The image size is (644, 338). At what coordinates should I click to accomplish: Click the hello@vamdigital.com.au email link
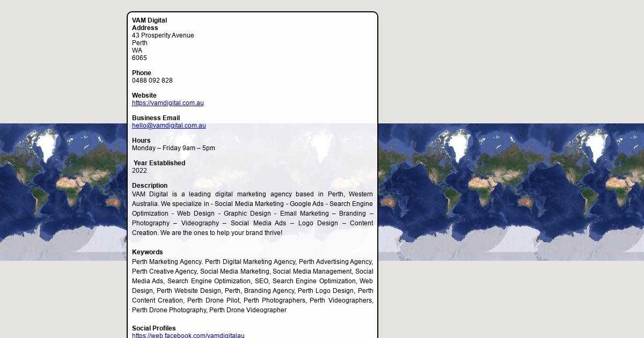[x=169, y=126]
